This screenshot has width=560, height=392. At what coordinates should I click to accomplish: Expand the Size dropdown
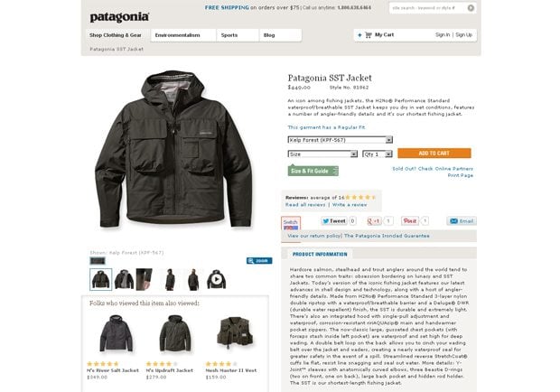coord(322,154)
